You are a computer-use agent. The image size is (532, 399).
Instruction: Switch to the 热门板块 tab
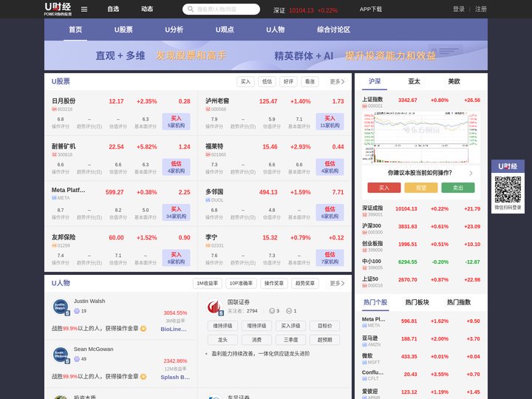pos(417,302)
